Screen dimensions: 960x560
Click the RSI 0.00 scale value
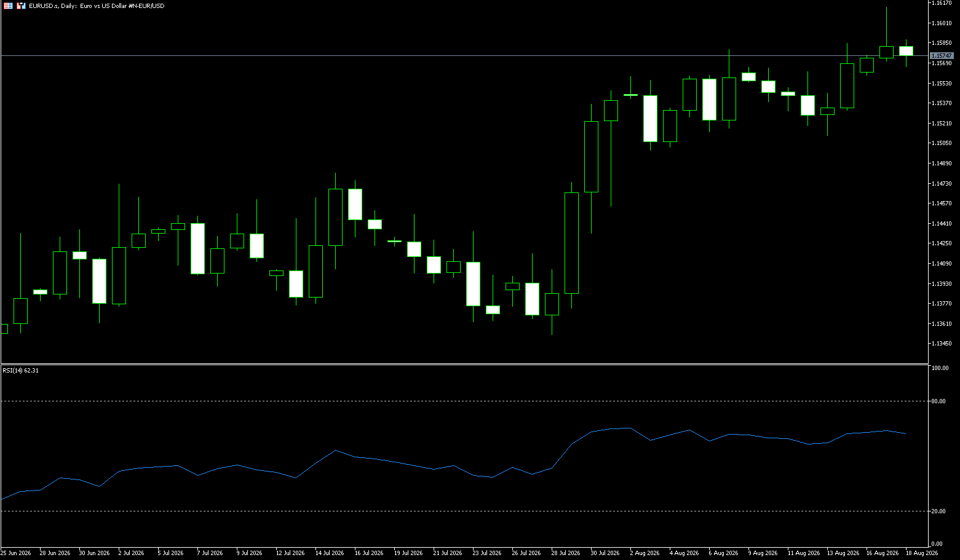tap(937, 544)
